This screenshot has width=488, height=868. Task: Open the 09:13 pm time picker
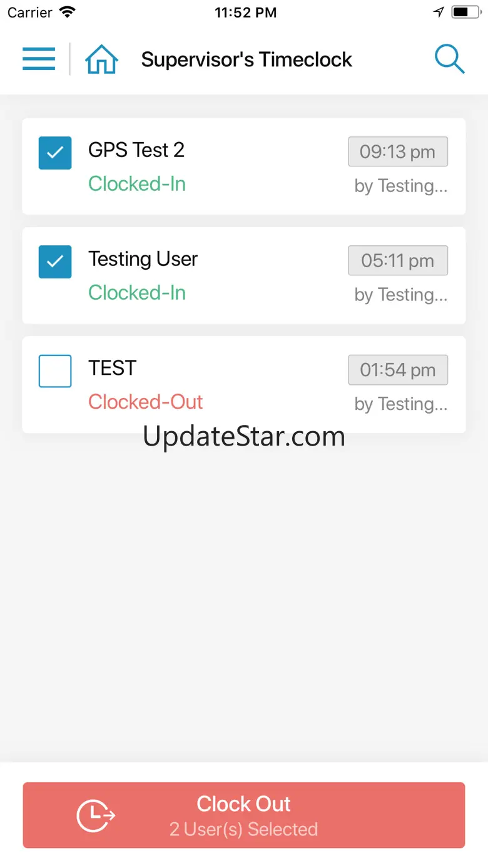point(398,151)
